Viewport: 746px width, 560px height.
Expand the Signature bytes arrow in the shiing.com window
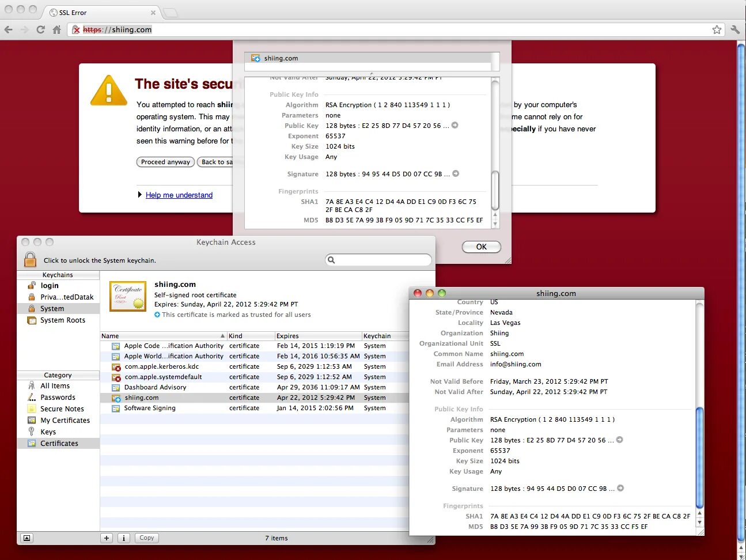[620, 488]
